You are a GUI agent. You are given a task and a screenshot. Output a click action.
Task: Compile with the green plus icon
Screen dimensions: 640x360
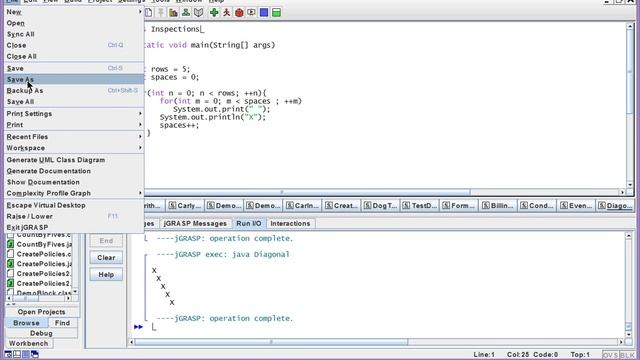pyautogui.click(x=214, y=13)
